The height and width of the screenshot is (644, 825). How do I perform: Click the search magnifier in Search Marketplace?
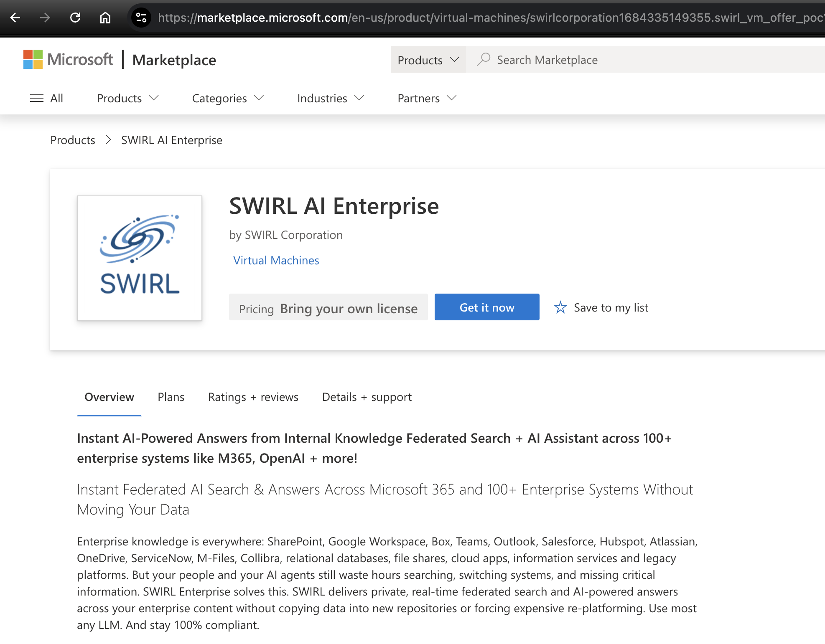pyautogui.click(x=484, y=59)
